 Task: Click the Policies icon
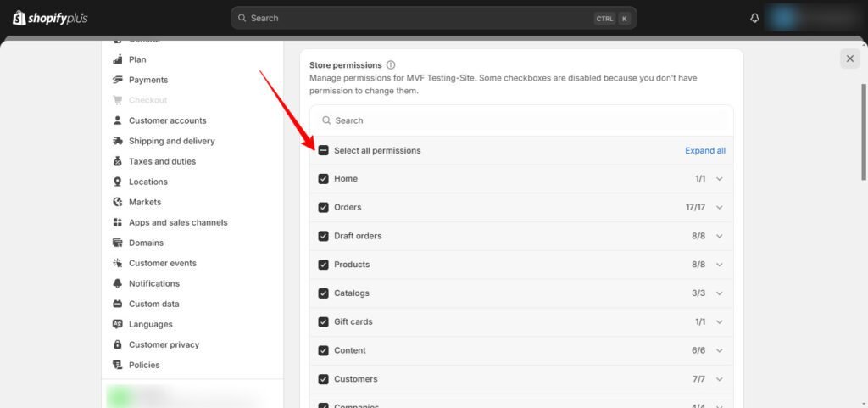pyautogui.click(x=117, y=365)
